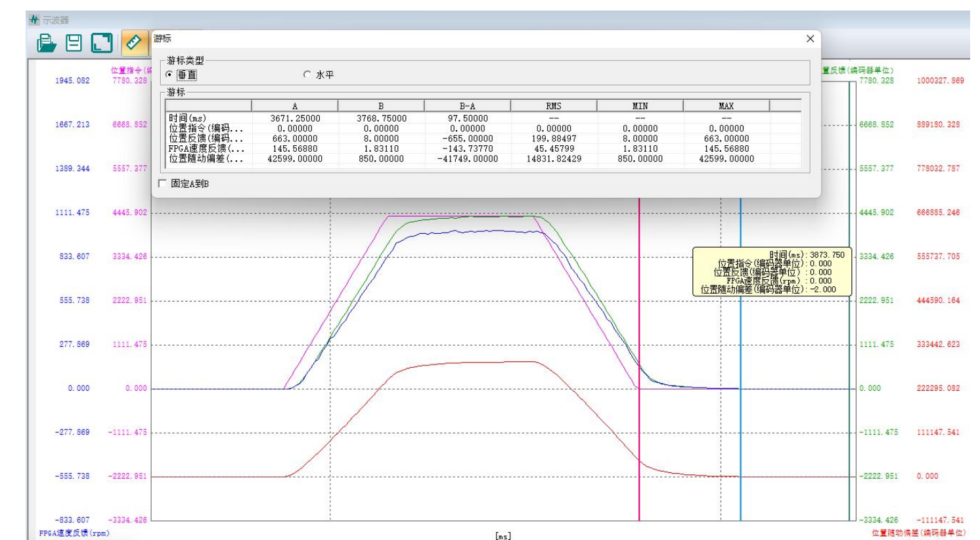
Task: Click the B-A column header
Action: 467,106
